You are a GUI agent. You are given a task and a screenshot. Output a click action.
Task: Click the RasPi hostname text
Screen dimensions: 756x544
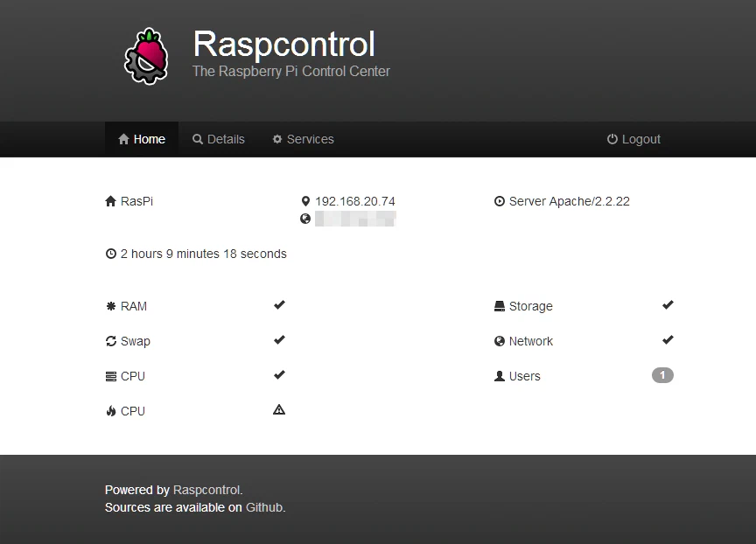136,201
